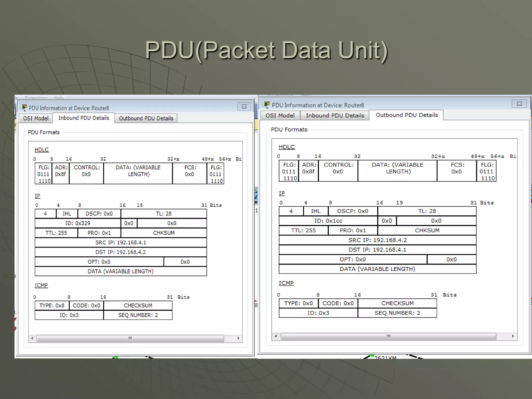Select Inbound PDU Details tab in right window
This screenshot has height=399, width=532.
pyautogui.click(x=335, y=116)
